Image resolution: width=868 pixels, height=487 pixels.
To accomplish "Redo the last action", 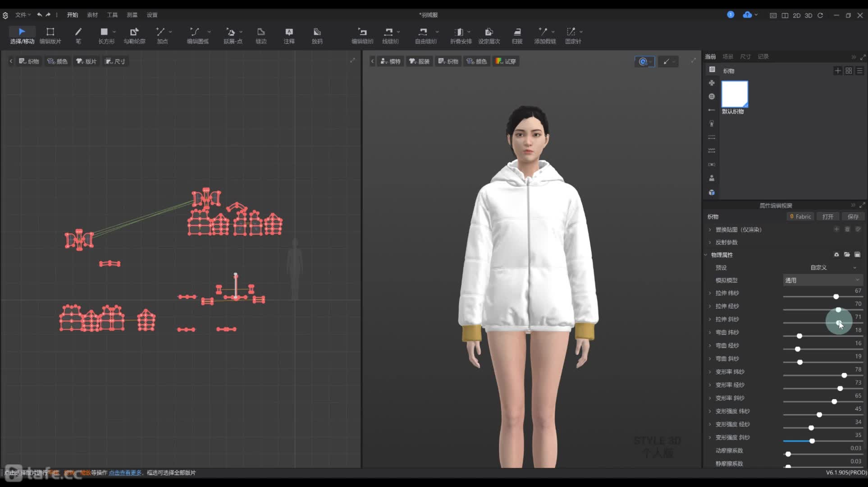I will (x=48, y=15).
